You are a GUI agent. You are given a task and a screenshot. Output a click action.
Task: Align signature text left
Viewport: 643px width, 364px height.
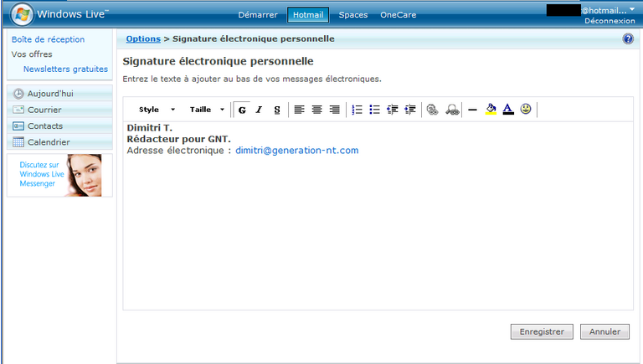(300, 110)
